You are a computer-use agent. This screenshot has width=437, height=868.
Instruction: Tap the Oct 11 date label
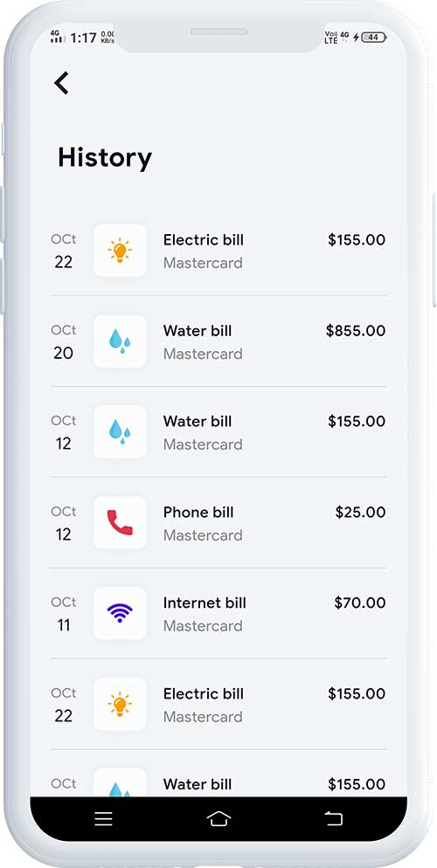coord(64,613)
